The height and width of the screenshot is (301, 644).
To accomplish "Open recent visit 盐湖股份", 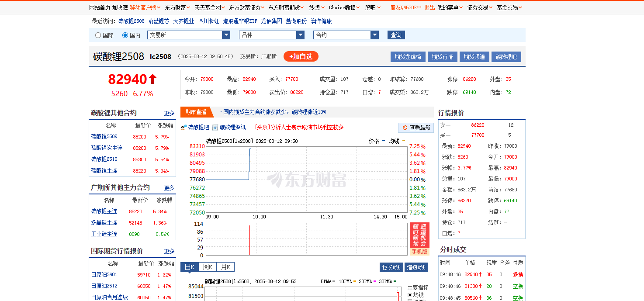I will 296,21.
